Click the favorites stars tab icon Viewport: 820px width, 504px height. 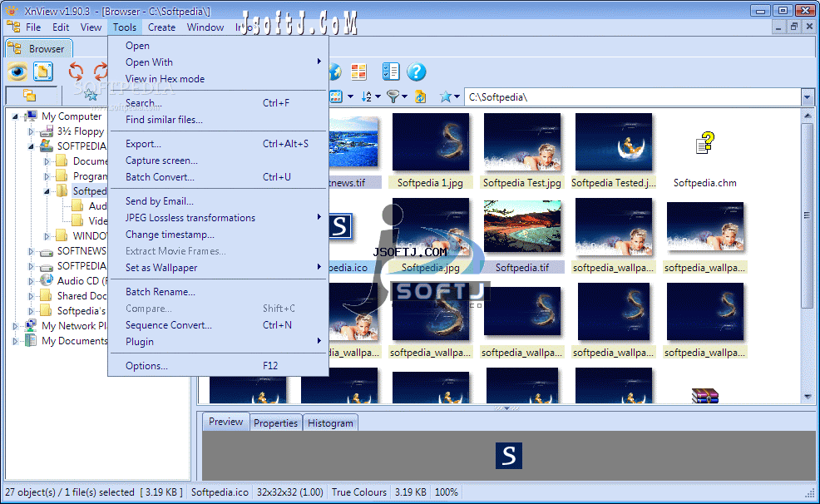90,95
